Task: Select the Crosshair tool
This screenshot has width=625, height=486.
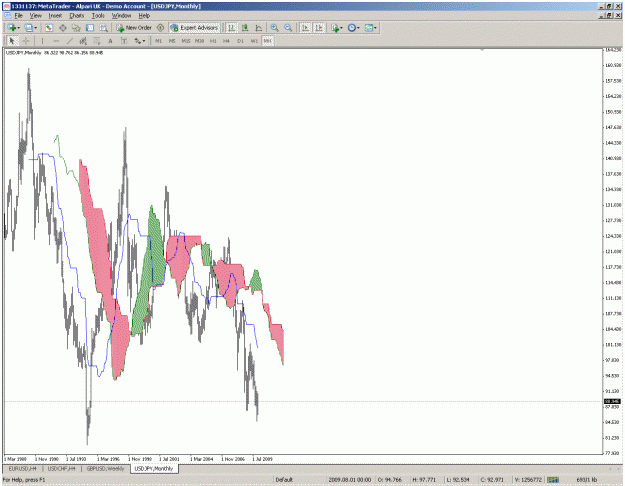Action: pos(26,41)
